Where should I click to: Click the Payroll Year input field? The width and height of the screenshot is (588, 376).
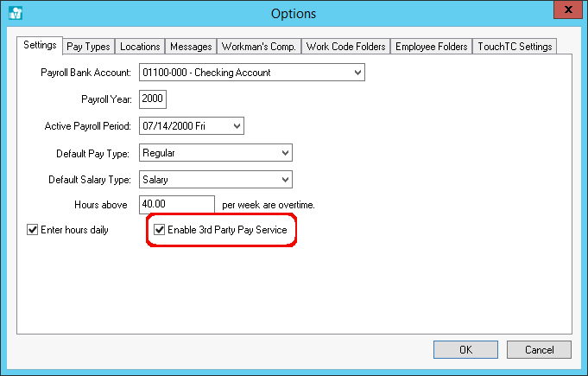tap(152, 99)
